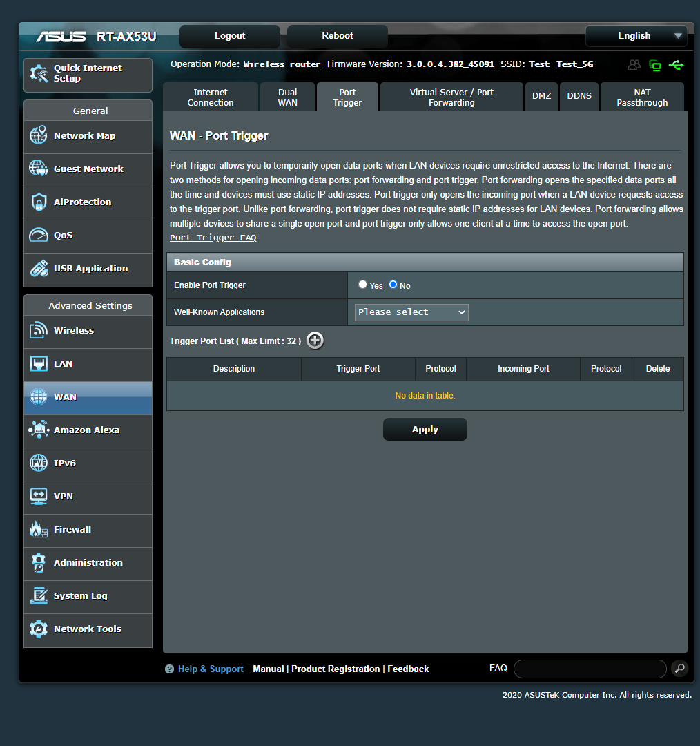Screen dimensions: 700x746
Task: Open the Well-Known Applications dropdown
Action: point(411,312)
